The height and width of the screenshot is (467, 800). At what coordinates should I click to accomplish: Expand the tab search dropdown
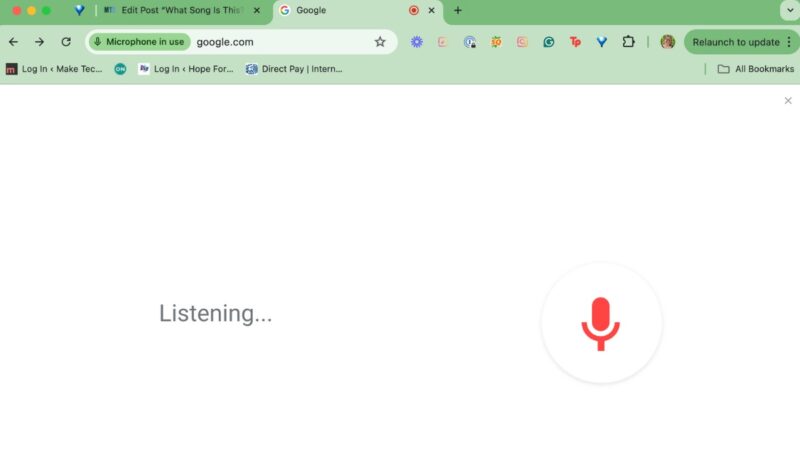(x=790, y=10)
